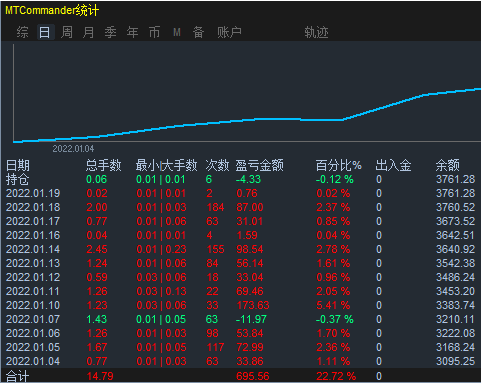Select the 2022.01.11 date row
Screen dimensions: 481x383
(x=33, y=291)
